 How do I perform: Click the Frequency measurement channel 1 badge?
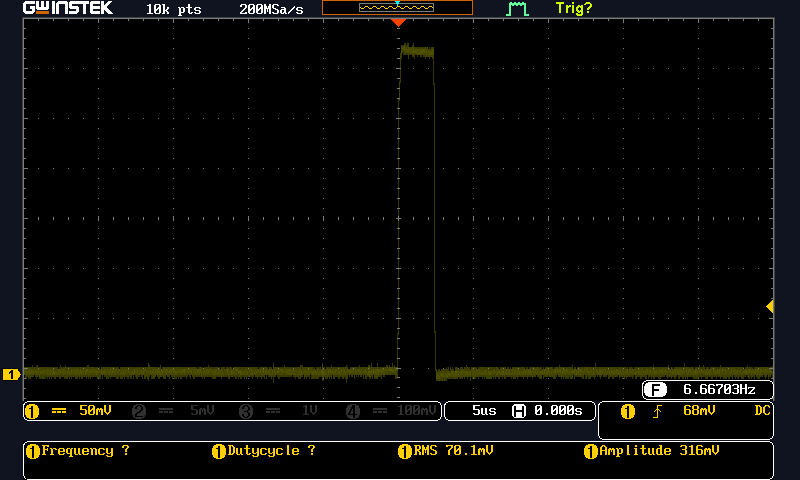[33, 451]
